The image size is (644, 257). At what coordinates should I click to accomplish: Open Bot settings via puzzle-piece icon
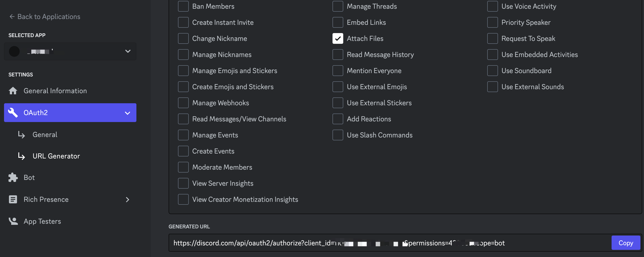[13, 177]
